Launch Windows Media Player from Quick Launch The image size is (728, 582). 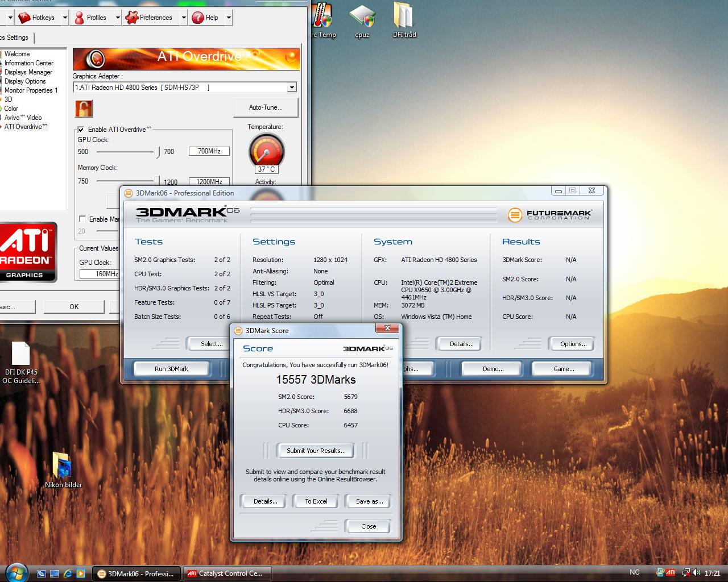[81, 573]
